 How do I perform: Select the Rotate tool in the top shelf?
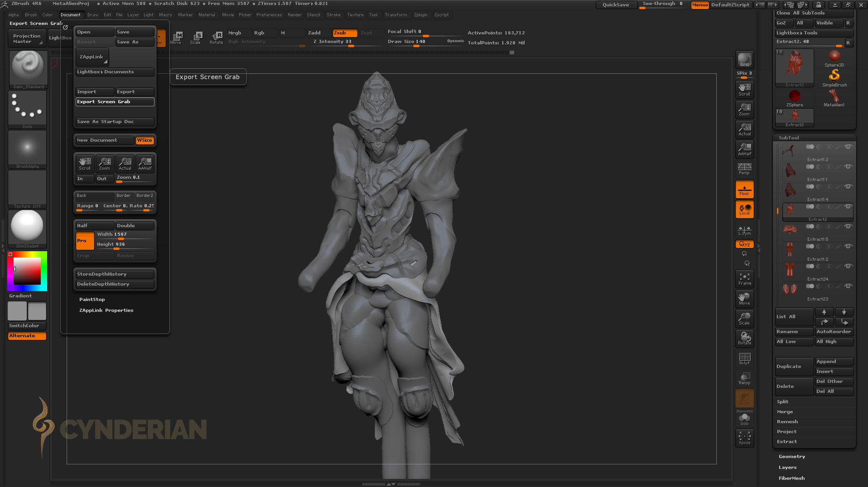216,38
